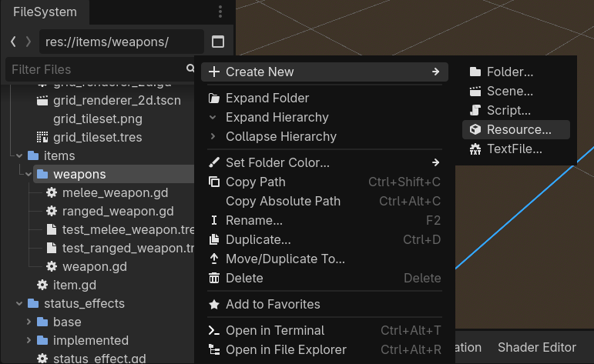Viewport: 594px width, 364px height.
Task: Click the folder icon of base
Action: (42, 322)
